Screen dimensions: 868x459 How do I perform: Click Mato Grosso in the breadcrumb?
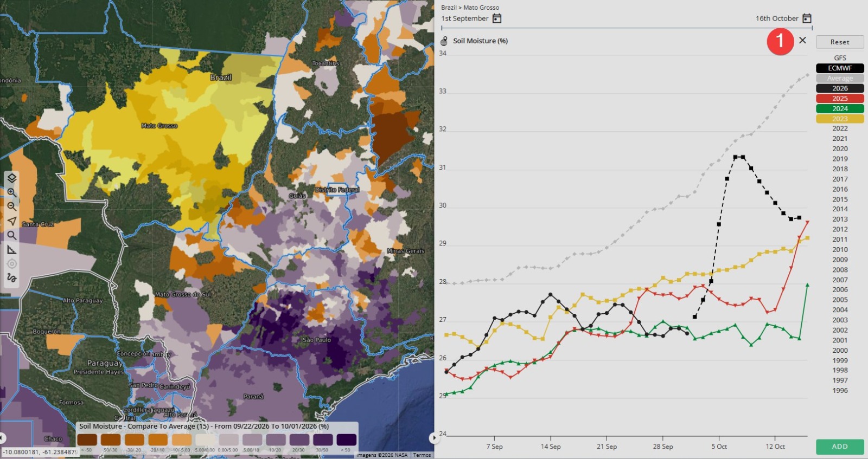coord(481,8)
